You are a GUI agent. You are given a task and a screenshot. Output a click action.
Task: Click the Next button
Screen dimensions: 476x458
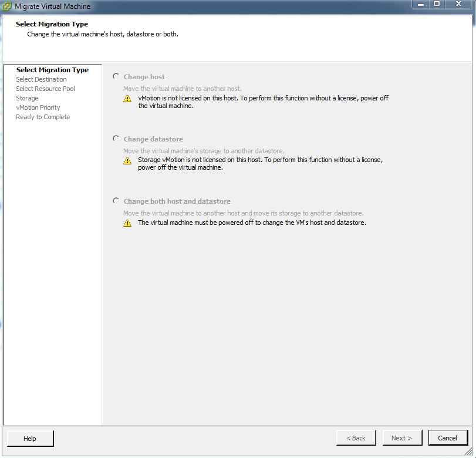tap(402, 437)
